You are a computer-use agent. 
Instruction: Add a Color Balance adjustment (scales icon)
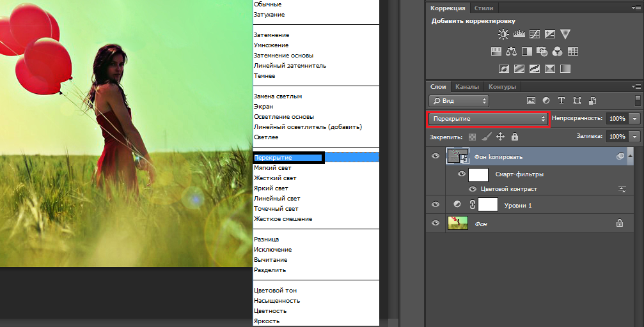coord(512,51)
